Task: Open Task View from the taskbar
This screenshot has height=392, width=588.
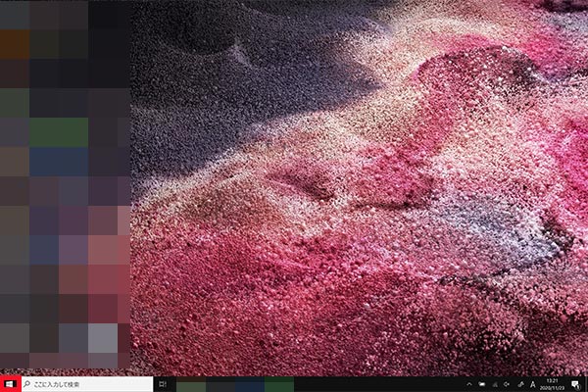Action: tap(163, 384)
